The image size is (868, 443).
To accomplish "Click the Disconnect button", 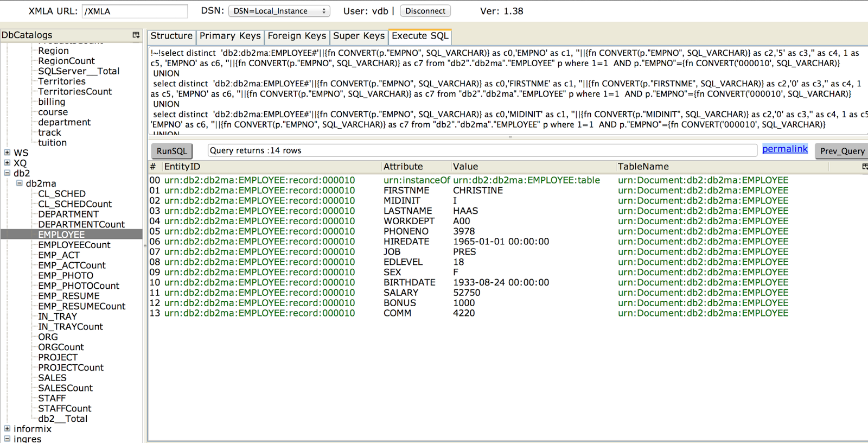I will [425, 11].
